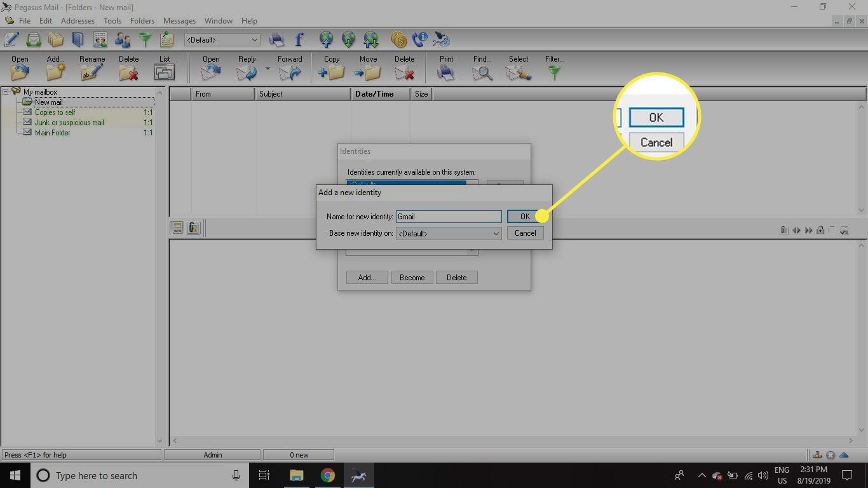The height and width of the screenshot is (488, 868).
Task: Click the Name for new identity field
Action: click(449, 217)
